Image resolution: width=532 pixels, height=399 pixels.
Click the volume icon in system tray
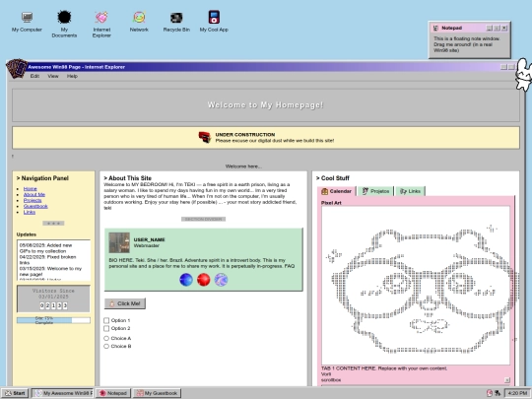click(498, 393)
